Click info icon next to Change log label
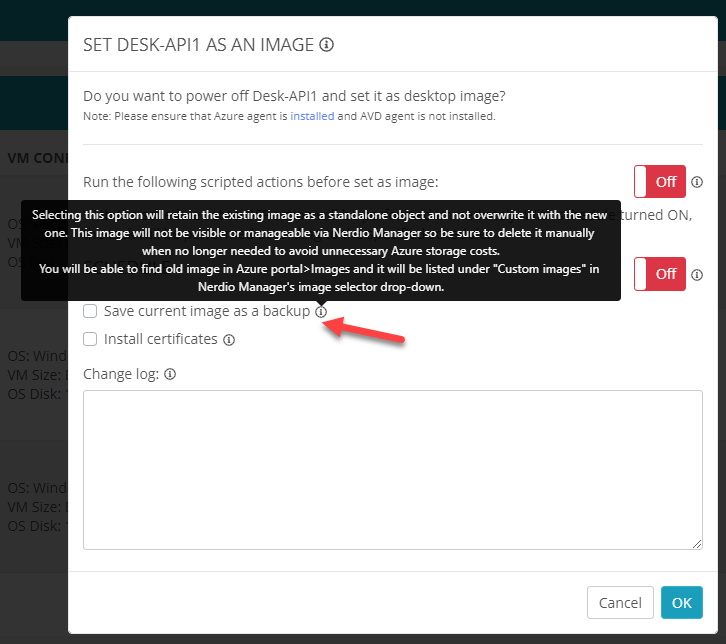Viewport: 726px width, 644px height. pyautogui.click(x=170, y=375)
